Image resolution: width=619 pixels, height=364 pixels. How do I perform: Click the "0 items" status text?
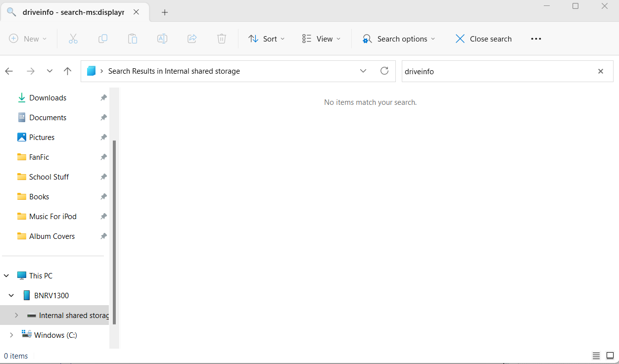[x=16, y=356]
